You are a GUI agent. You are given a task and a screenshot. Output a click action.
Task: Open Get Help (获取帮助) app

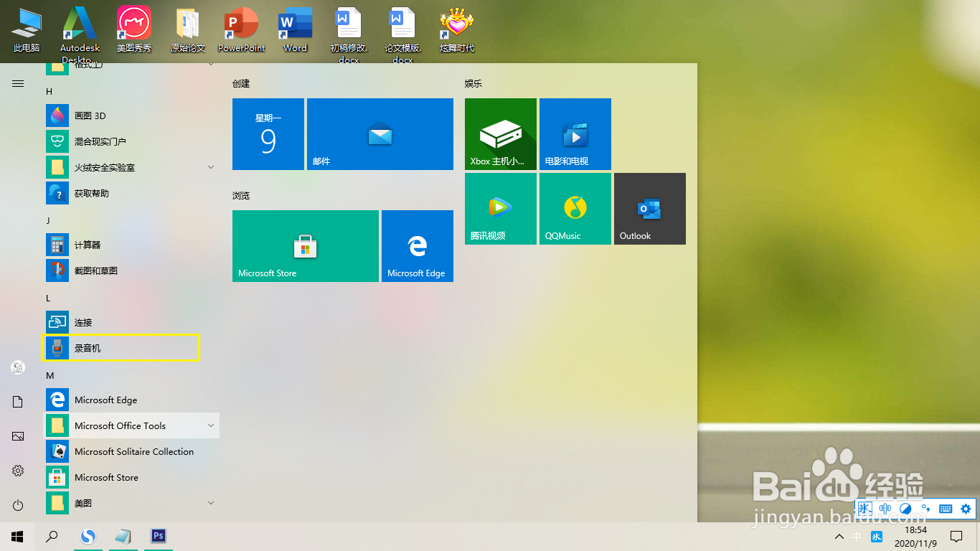coord(132,193)
